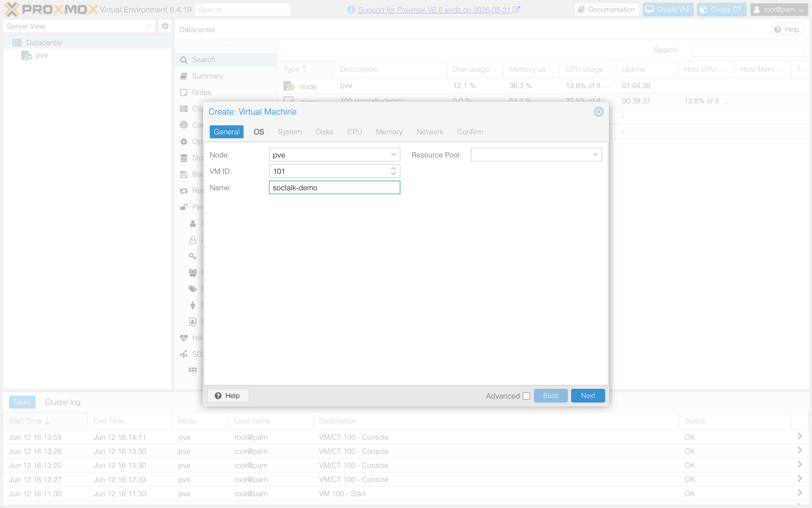Image resolution: width=812 pixels, height=508 pixels.
Task: Click the Groups people icon
Action: pos(193,272)
